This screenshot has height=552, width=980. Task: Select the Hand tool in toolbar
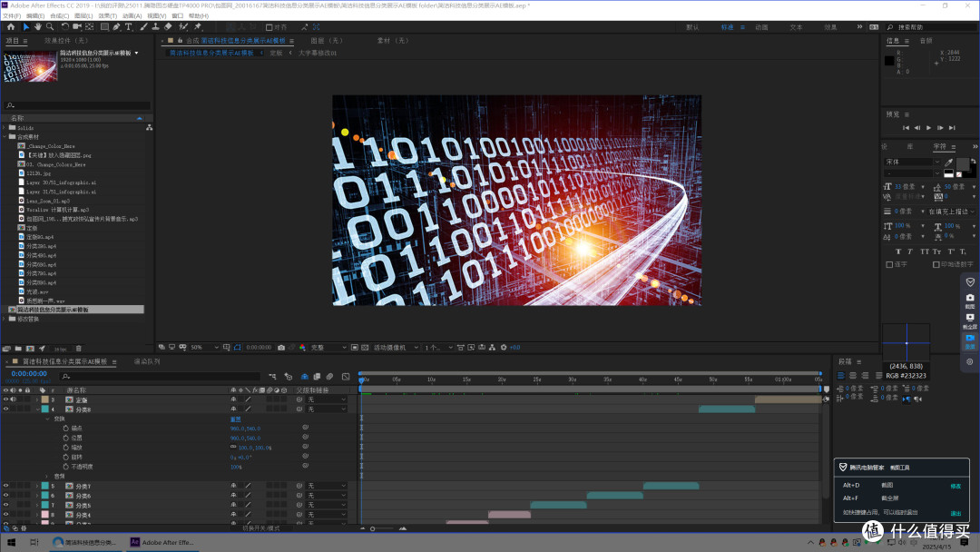click(x=37, y=27)
